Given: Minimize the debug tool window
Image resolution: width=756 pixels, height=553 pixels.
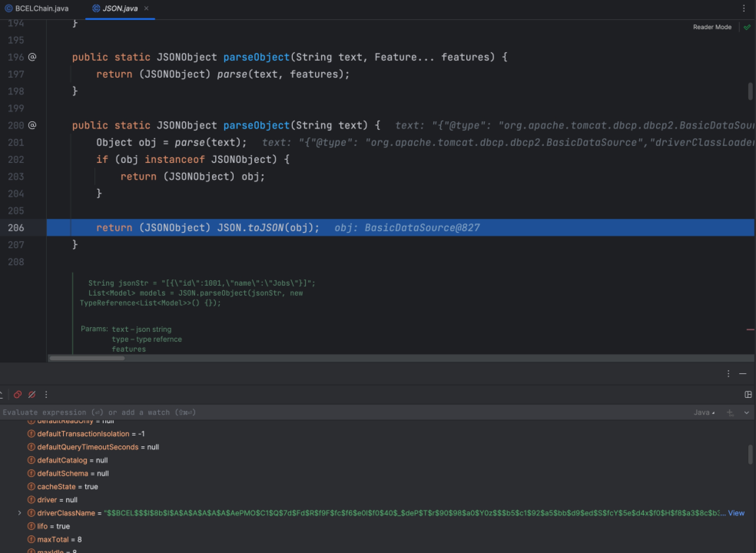Looking at the screenshot, I should coord(743,374).
